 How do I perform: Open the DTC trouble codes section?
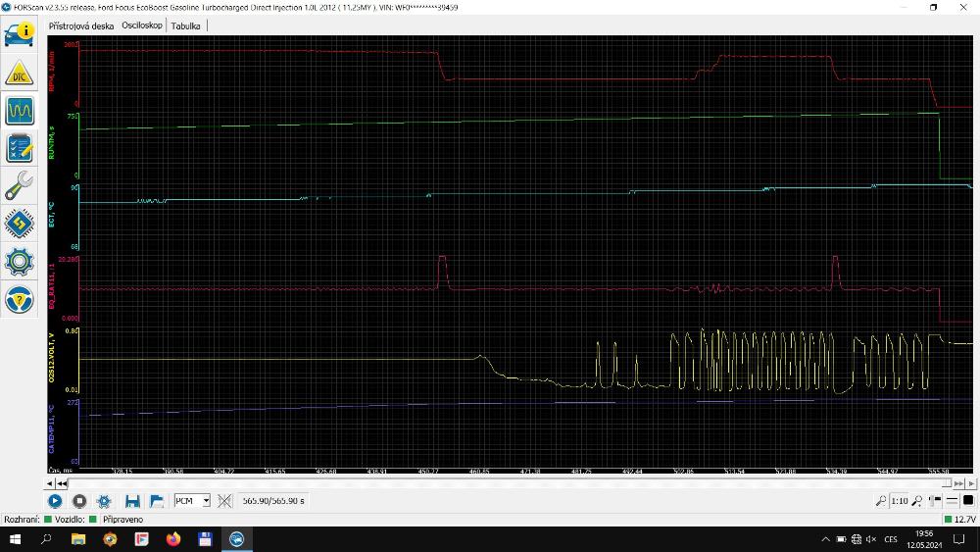click(x=20, y=73)
